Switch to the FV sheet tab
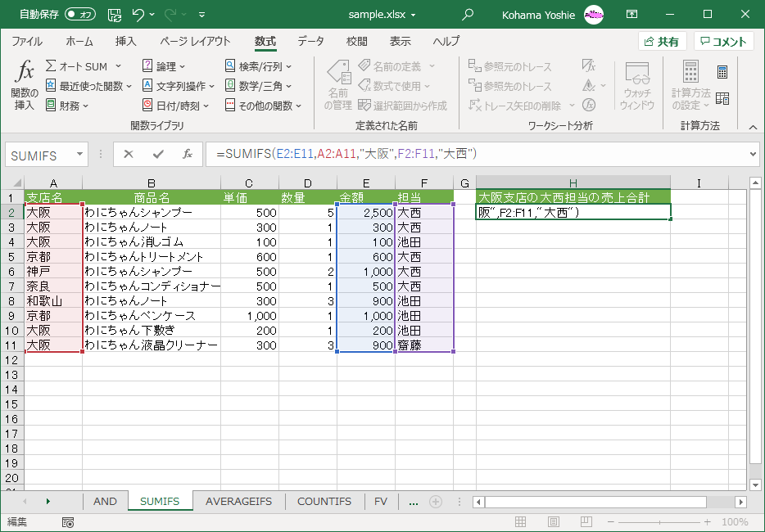Image resolution: width=765 pixels, height=532 pixels. (x=381, y=501)
